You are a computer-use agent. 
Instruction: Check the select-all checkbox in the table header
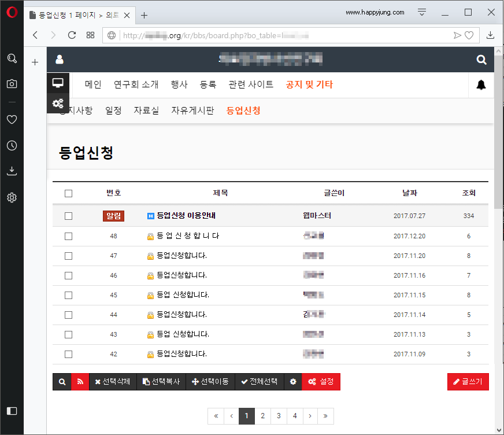click(68, 193)
